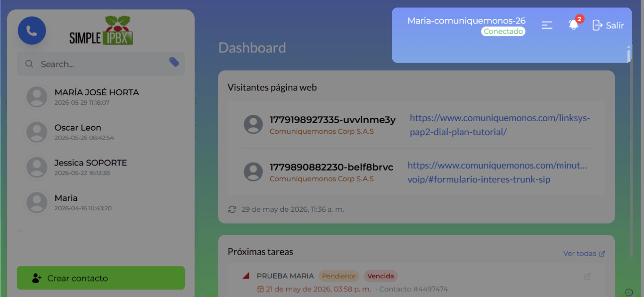Click the Conectado status badge
The width and height of the screenshot is (644, 297).
coord(503,32)
